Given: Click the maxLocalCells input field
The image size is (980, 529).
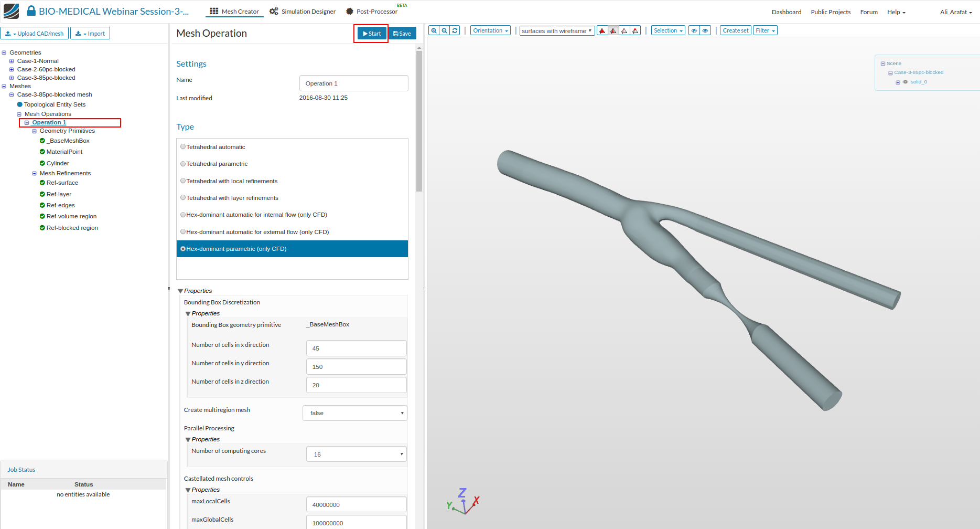Looking at the screenshot, I should pyautogui.click(x=357, y=505).
